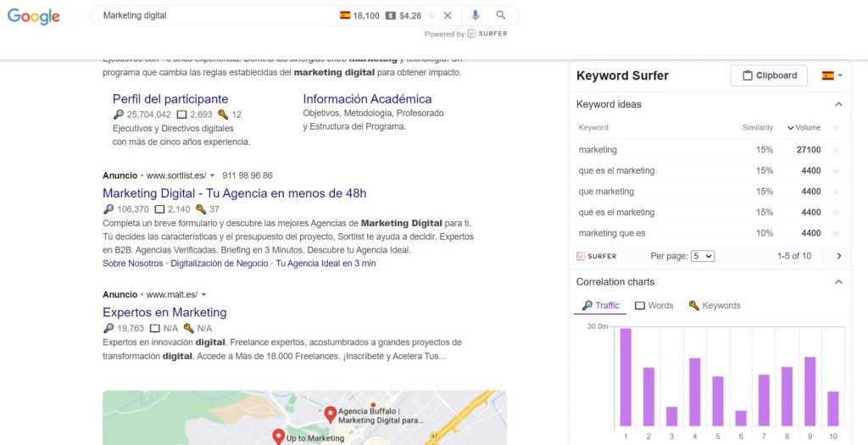The image size is (868, 445).
Task: Star the 'que es el marketing' keyword
Action: point(835,170)
